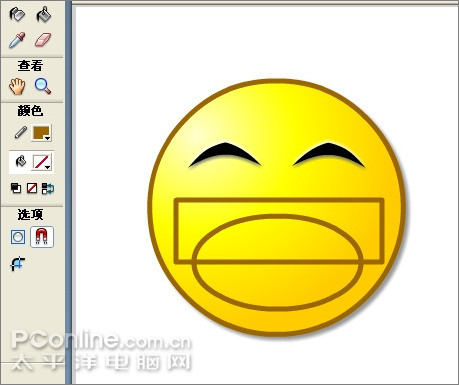This screenshot has height=385, width=459.
Task: Click the 颜色 section label
Action: [30, 111]
